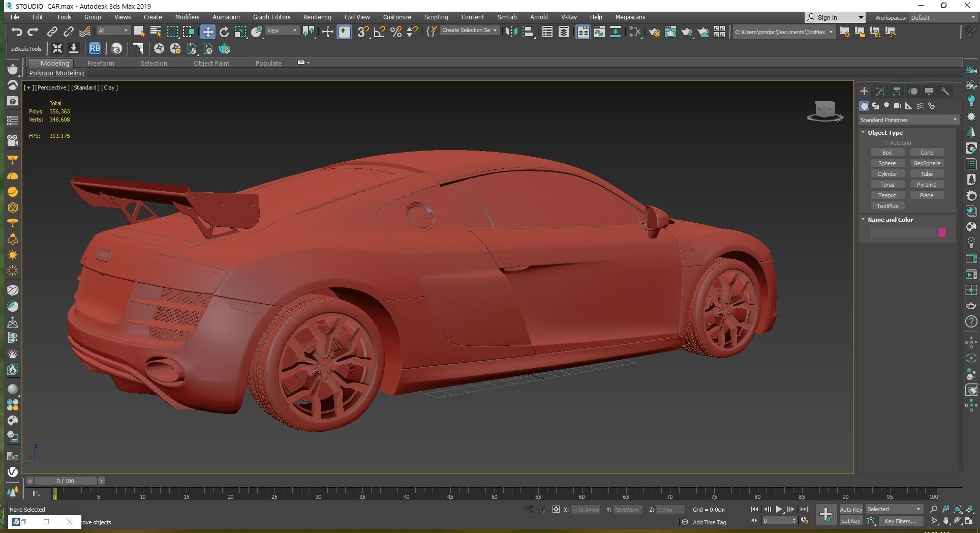Toggle Auto Key animation mode
This screenshot has height=533, width=980.
click(850, 509)
